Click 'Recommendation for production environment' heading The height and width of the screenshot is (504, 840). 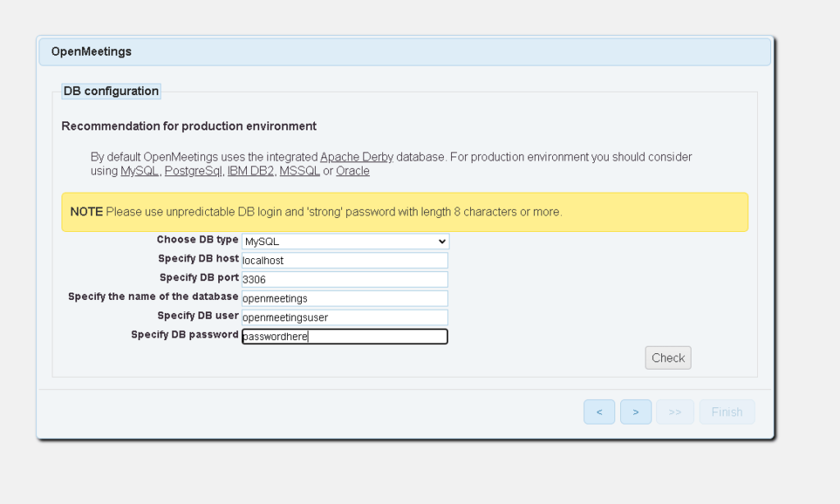point(189,126)
